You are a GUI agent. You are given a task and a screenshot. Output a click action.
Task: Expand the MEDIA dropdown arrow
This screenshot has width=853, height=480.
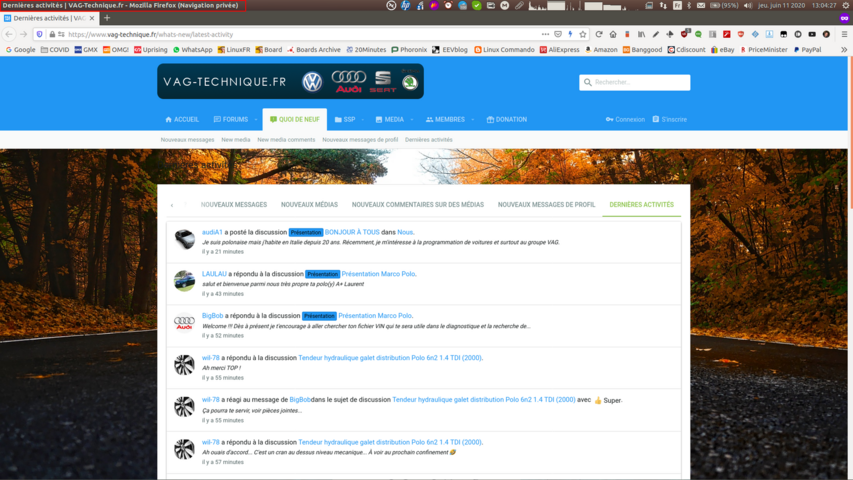pos(412,119)
